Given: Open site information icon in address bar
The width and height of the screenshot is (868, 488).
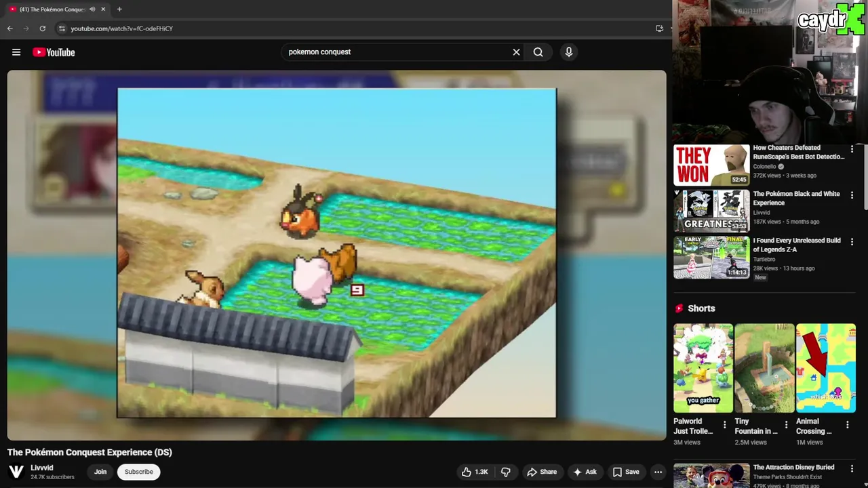Looking at the screenshot, I should 62,28.
